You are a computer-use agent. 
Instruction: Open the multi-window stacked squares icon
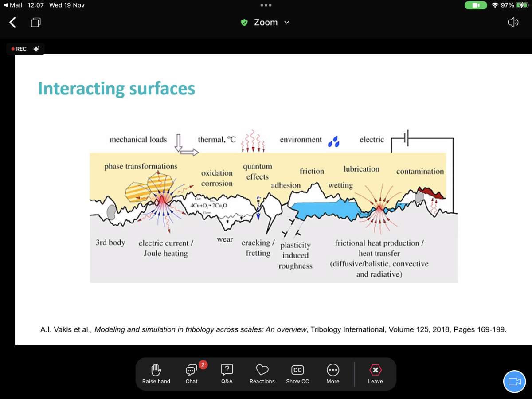(x=36, y=22)
